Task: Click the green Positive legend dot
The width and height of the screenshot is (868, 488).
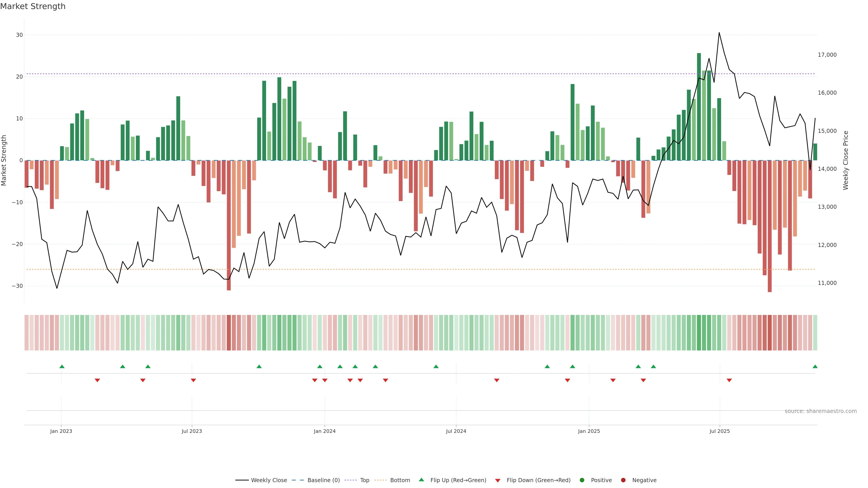Action: coord(582,480)
